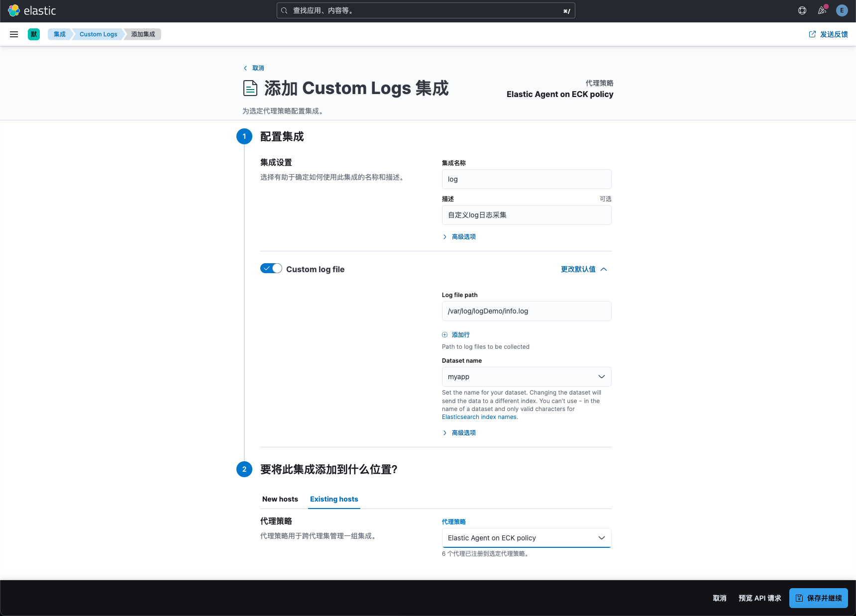Open the help menu icon

[x=802, y=10]
